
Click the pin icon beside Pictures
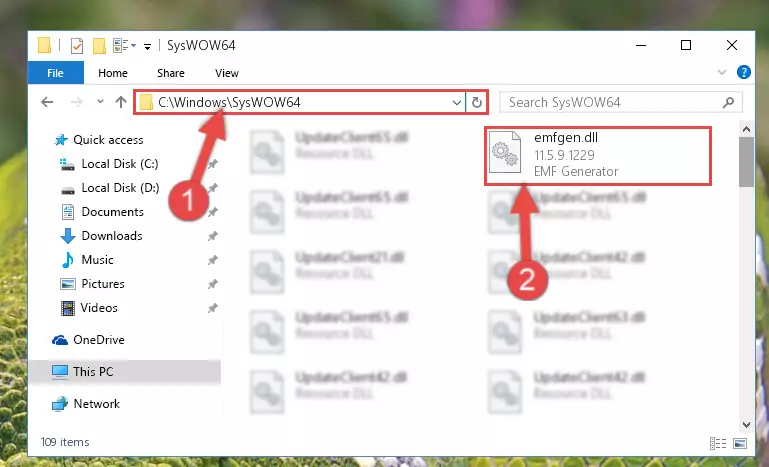pyautogui.click(x=212, y=284)
